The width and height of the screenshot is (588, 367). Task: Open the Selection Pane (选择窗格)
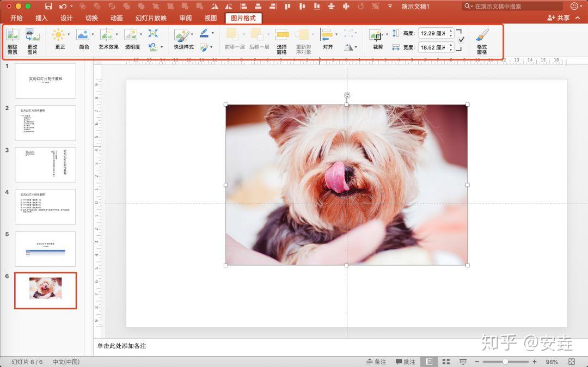tap(281, 35)
